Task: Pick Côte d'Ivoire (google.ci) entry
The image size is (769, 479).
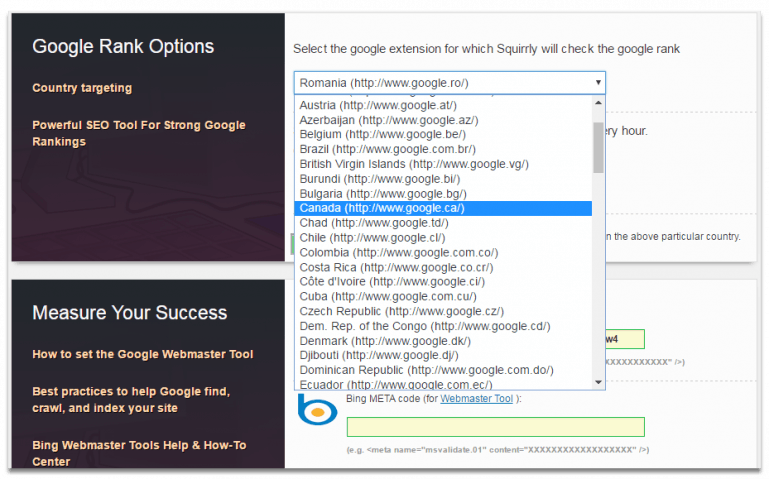Action: (443, 282)
